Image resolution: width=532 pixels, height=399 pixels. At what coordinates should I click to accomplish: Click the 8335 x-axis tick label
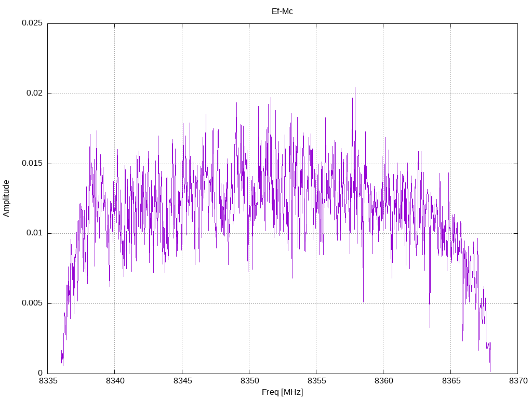tap(48, 381)
